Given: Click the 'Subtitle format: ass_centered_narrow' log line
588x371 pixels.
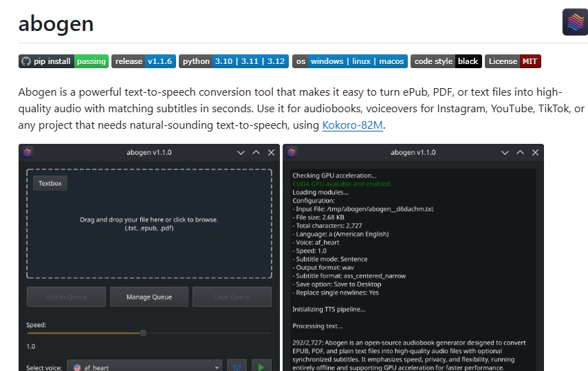Looking at the screenshot, I should [x=349, y=276].
